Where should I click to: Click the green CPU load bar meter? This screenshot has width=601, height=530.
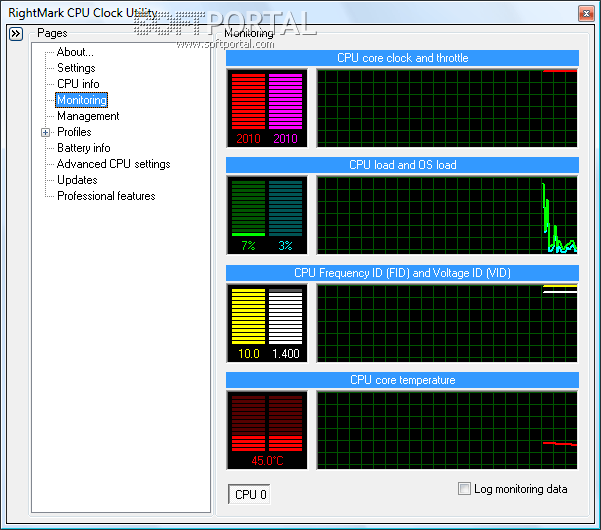(248, 208)
